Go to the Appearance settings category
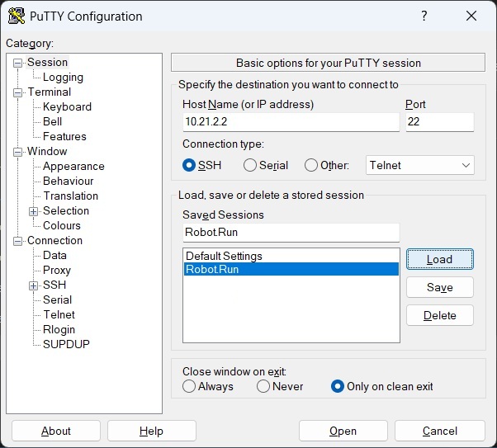This screenshot has height=448, width=497. 73,167
